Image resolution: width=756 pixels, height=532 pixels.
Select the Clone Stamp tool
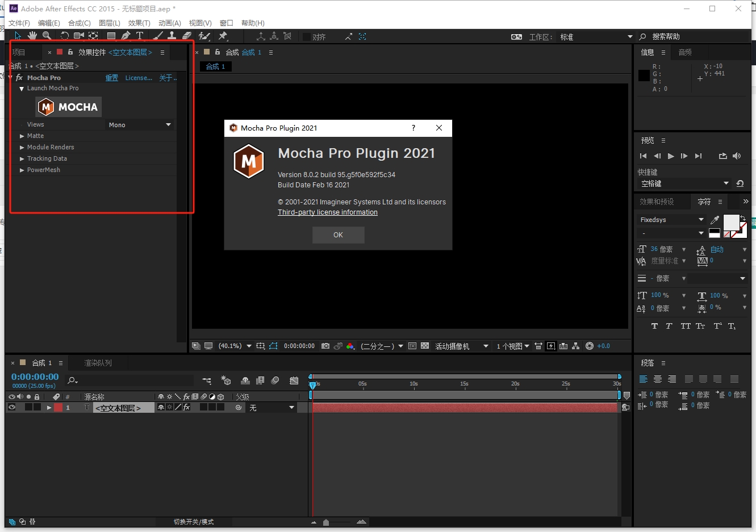coord(171,35)
